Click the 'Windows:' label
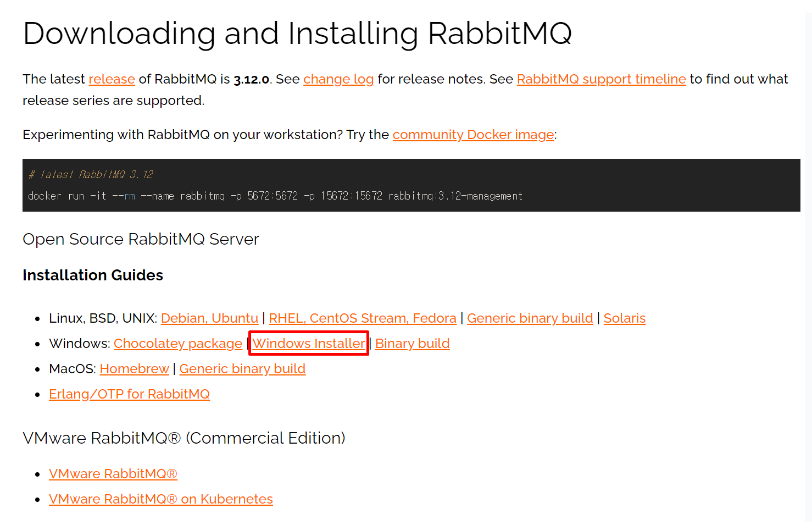 [80, 344]
